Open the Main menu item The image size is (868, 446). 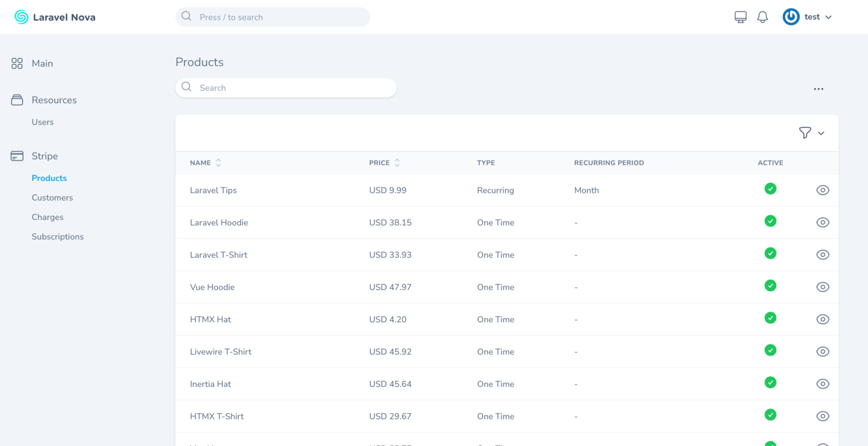point(43,63)
